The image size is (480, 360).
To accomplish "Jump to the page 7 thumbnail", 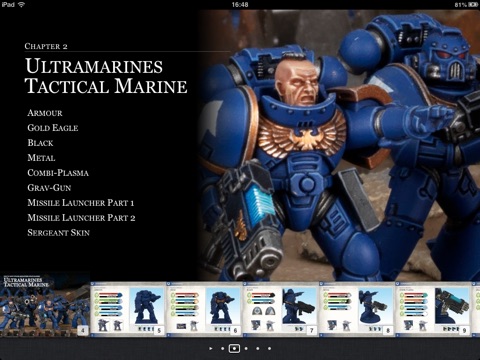I will [281, 309].
